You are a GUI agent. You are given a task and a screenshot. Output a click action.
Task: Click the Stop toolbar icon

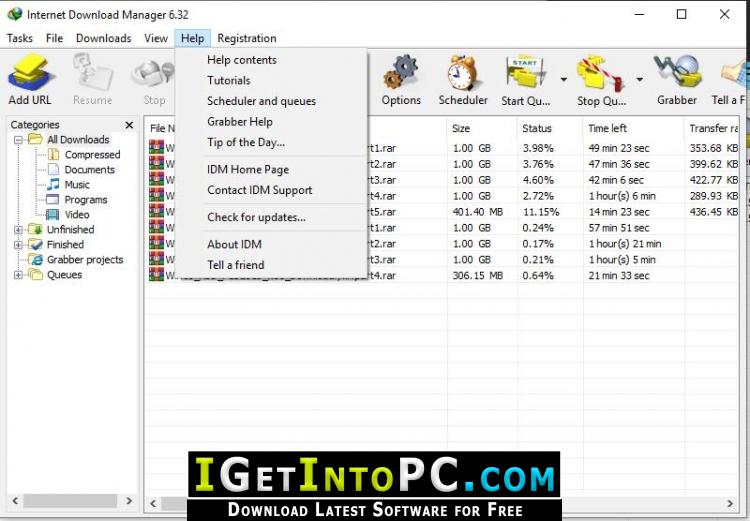[154, 74]
